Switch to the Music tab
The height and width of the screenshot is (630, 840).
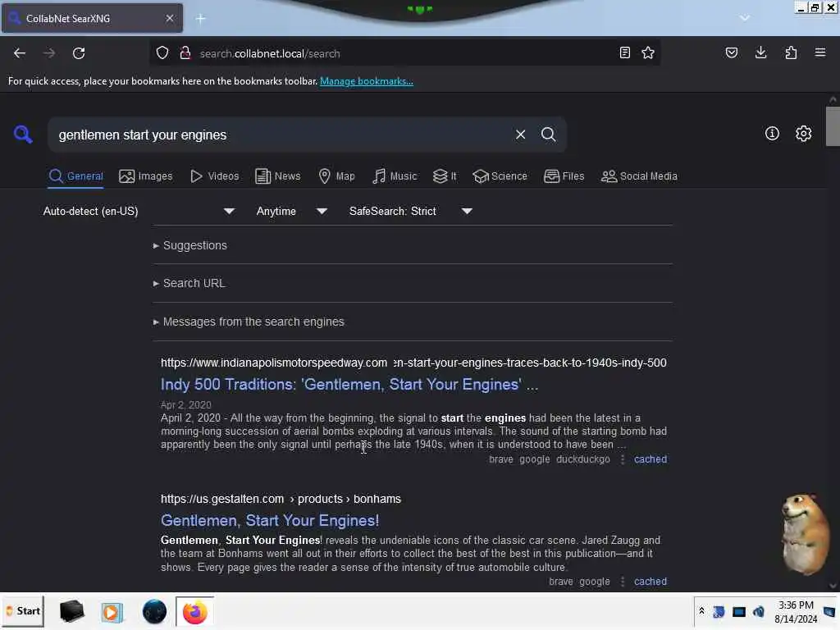395,176
